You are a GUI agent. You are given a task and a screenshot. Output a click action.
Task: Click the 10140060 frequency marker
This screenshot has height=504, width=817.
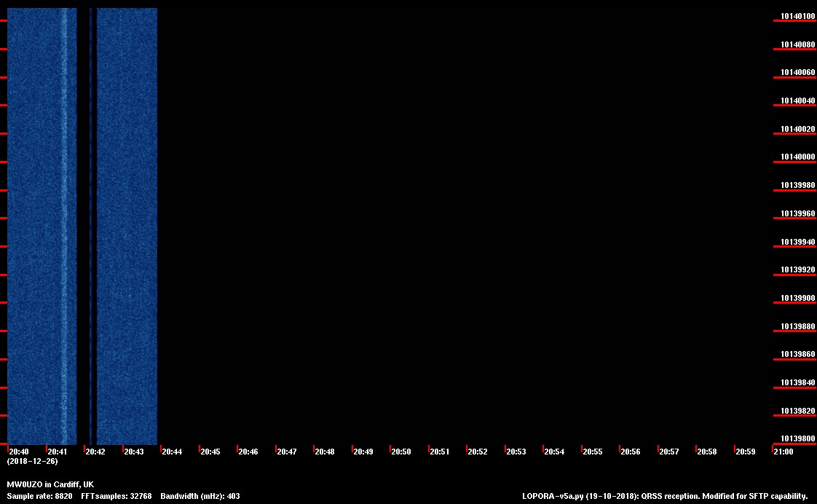click(798, 73)
